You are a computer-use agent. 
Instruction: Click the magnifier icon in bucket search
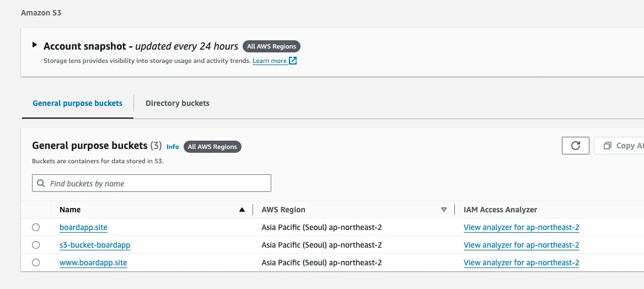(x=41, y=183)
